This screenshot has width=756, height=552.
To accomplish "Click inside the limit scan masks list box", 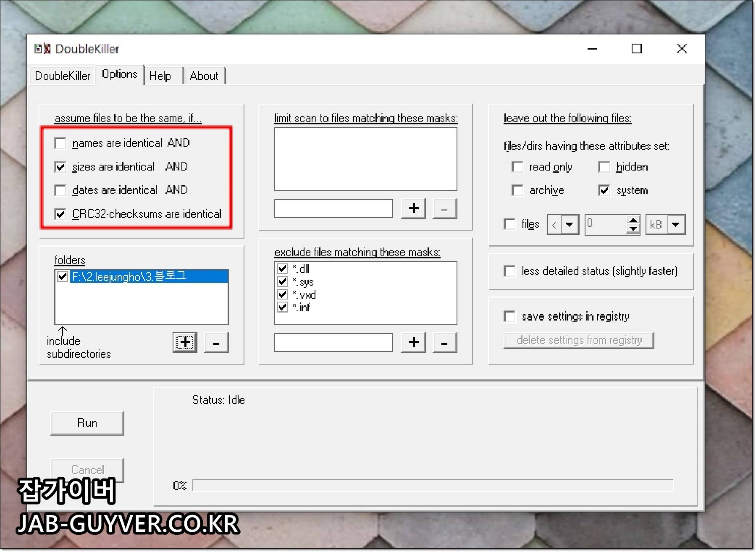I will click(365, 159).
